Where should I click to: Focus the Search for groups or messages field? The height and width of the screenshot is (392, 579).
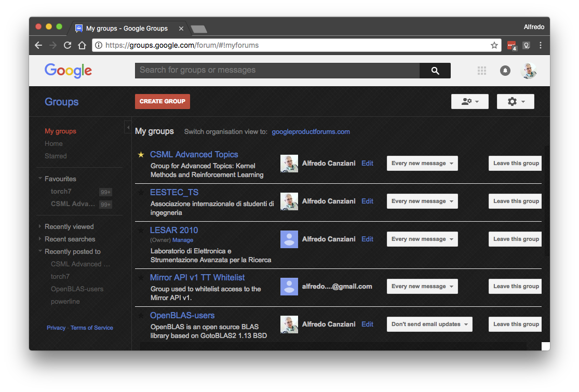tap(277, 71)
